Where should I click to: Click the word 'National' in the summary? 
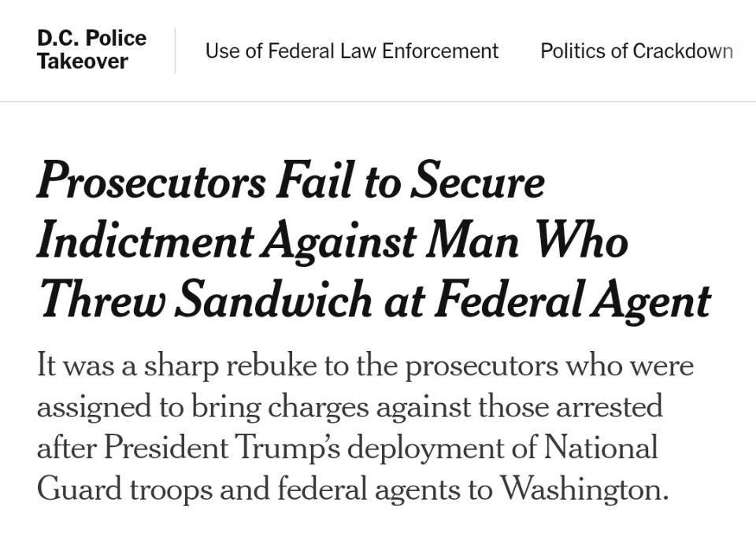tap(601, 447)
